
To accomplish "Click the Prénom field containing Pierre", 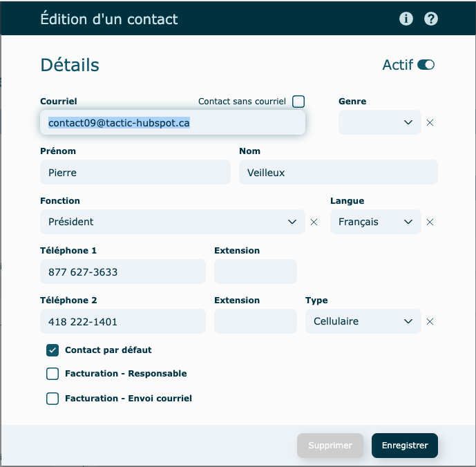I will [135, 173].
